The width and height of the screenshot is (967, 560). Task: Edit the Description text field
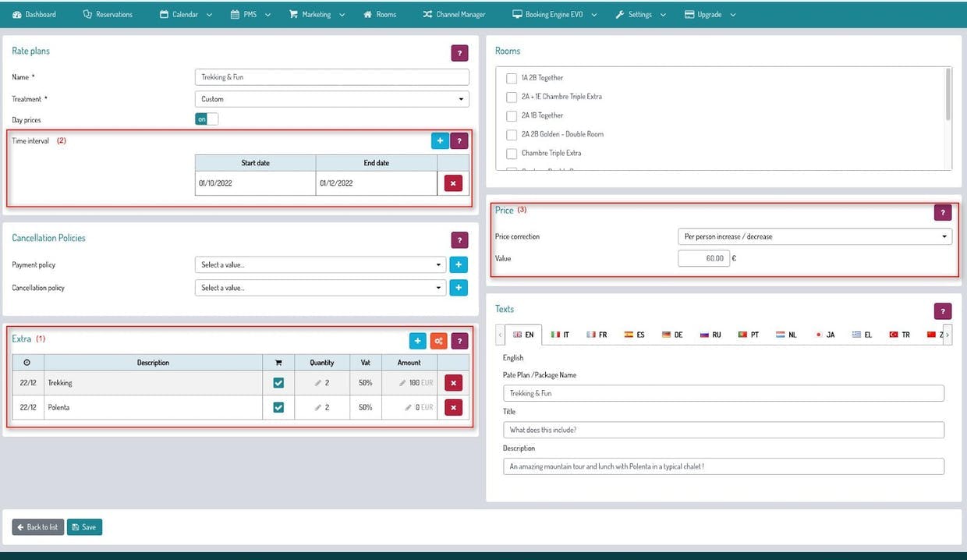724,466
